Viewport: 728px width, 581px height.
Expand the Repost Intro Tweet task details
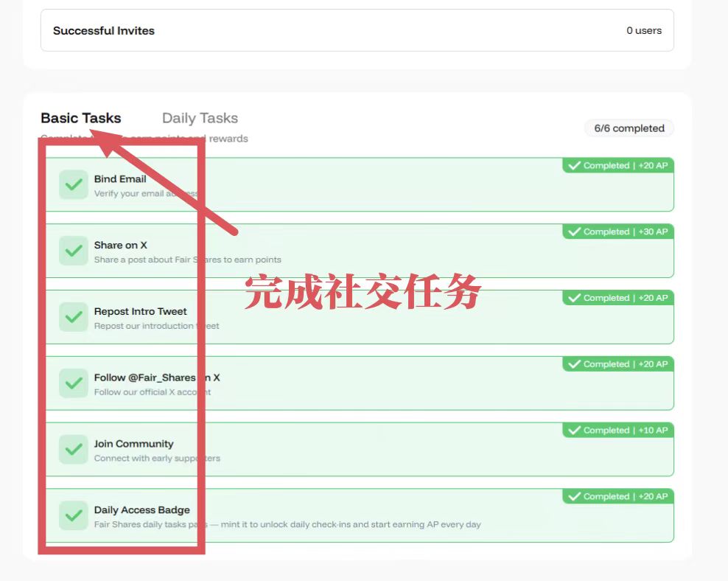click(x=360, y=317)
